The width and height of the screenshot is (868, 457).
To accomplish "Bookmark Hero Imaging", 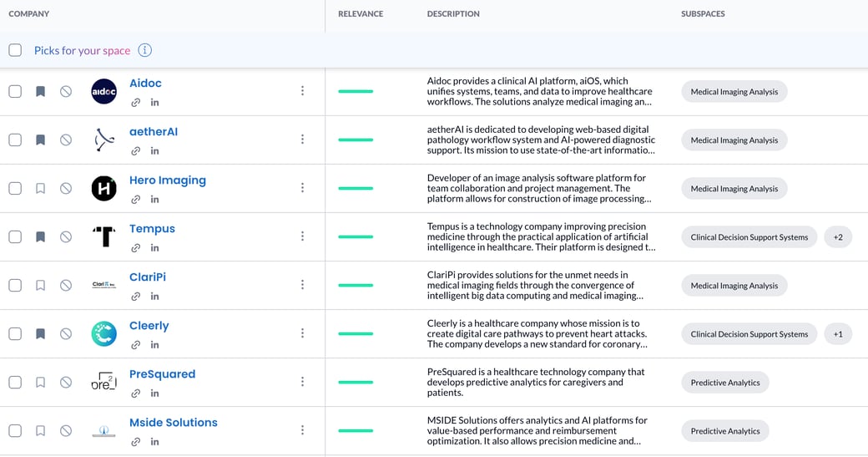I will coord(40,188).
